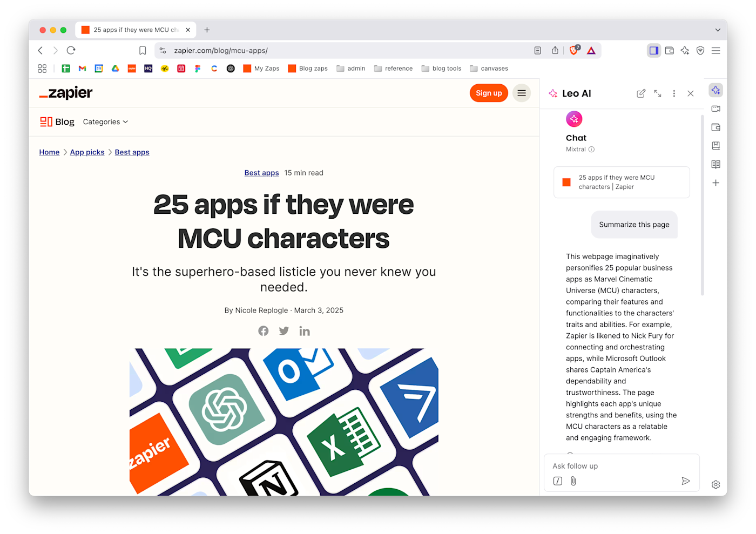Click the orange Sign up button
The width and height of the screenshot is (756, 534).
[x=489, y=93]
